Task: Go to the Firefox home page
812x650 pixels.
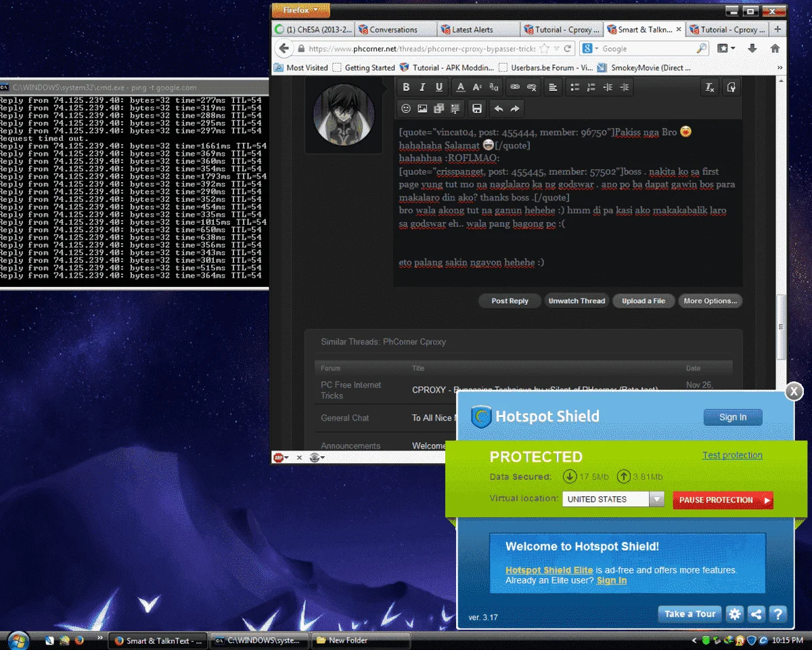Action: tap(775, 49)
